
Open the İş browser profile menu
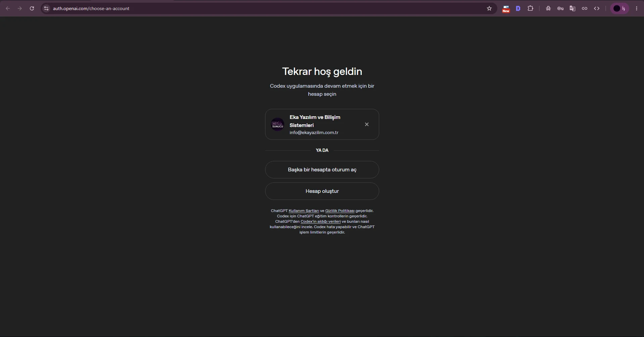click(x=620, y=8)
